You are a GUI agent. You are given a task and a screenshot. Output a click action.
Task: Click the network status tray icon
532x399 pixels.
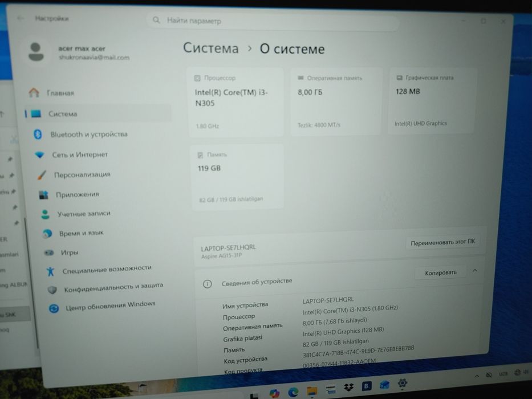(517, 372)
